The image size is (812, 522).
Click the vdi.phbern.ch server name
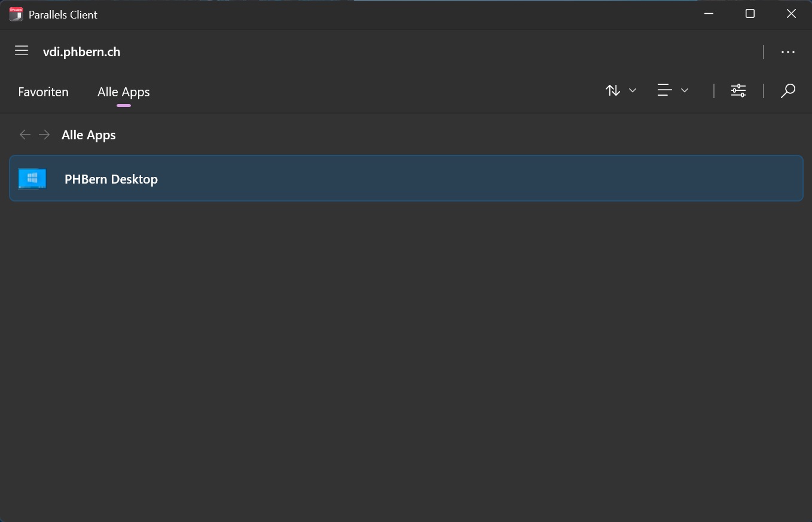(81, 52)
